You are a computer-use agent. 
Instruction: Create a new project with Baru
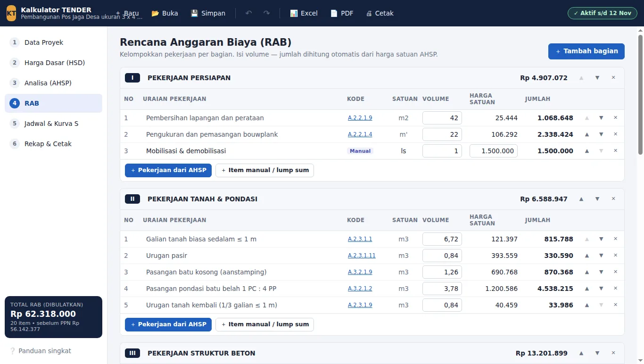pos(127,13)
